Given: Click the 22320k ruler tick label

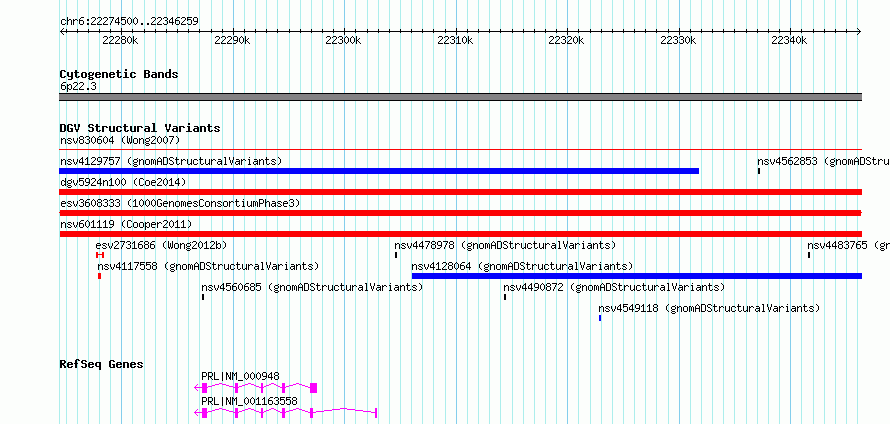Looking at the screenshot, I should point(566,41).
